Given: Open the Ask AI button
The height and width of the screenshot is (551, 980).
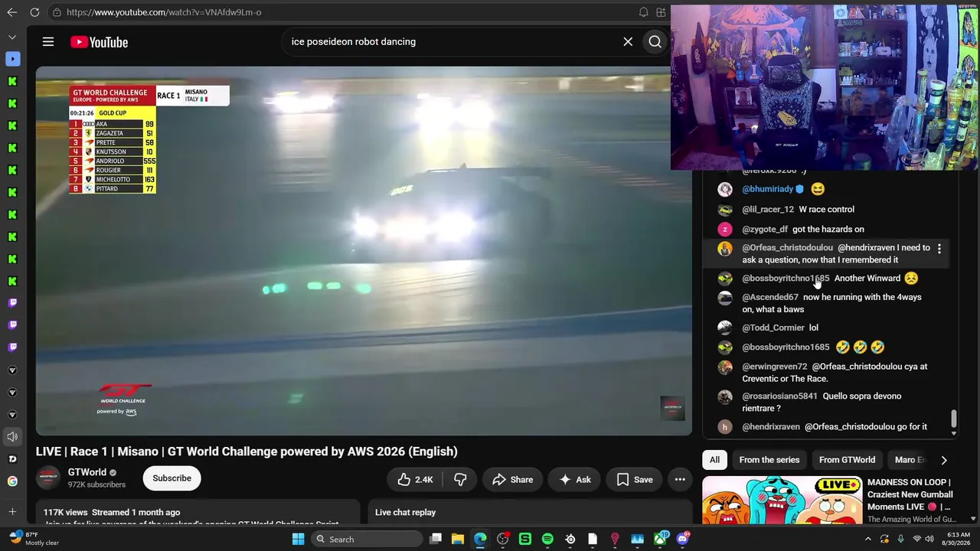Looking at the screenshot, I should tap(574, 480).
